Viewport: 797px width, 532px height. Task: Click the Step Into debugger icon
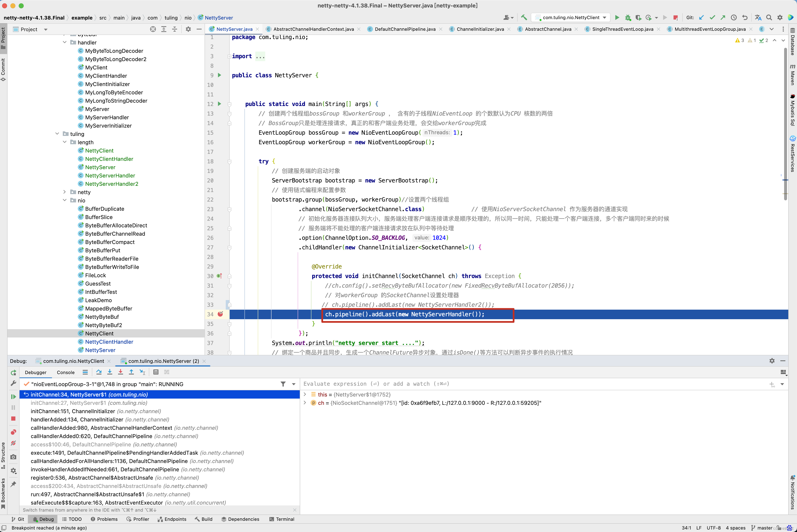[x=110, y=372]
